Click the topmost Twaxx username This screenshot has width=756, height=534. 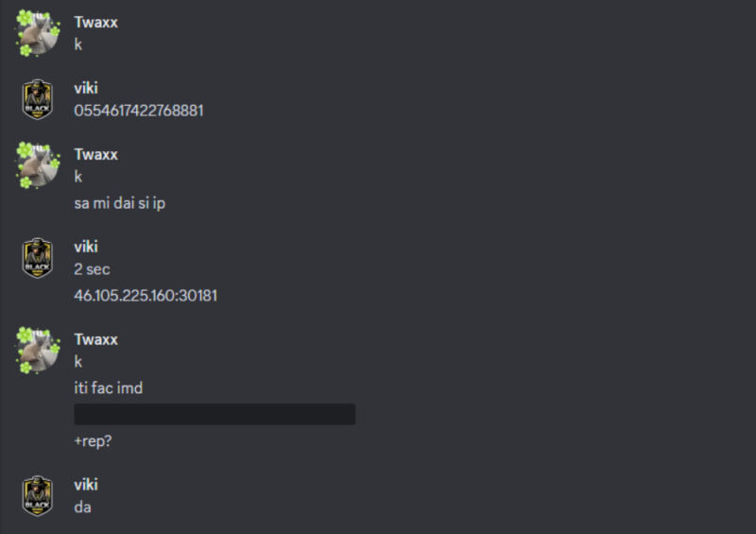tap(96, 23)
